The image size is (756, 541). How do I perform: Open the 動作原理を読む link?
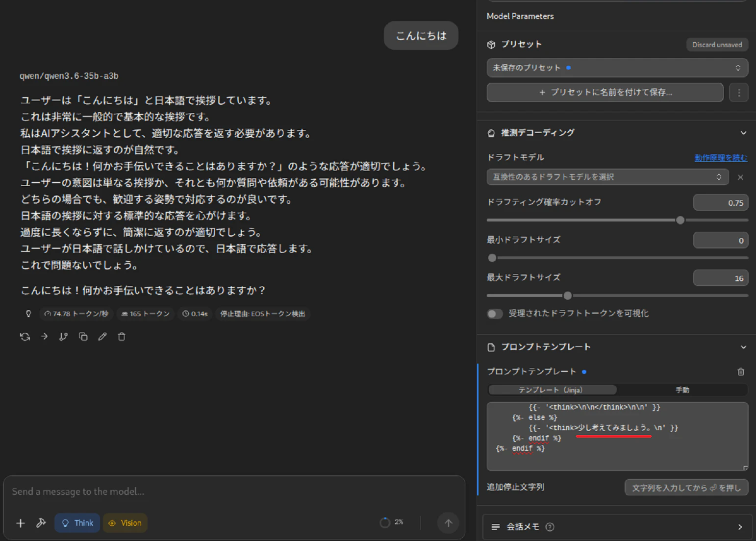721,158
